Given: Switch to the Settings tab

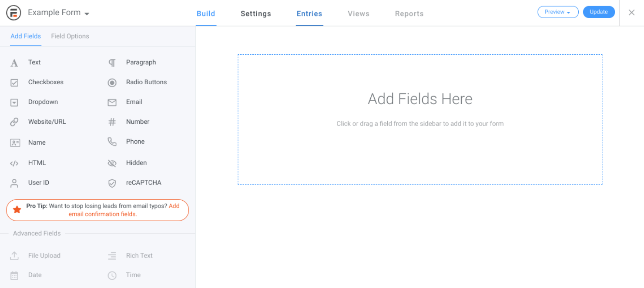Looking at the screenshot, I should 255,14.
